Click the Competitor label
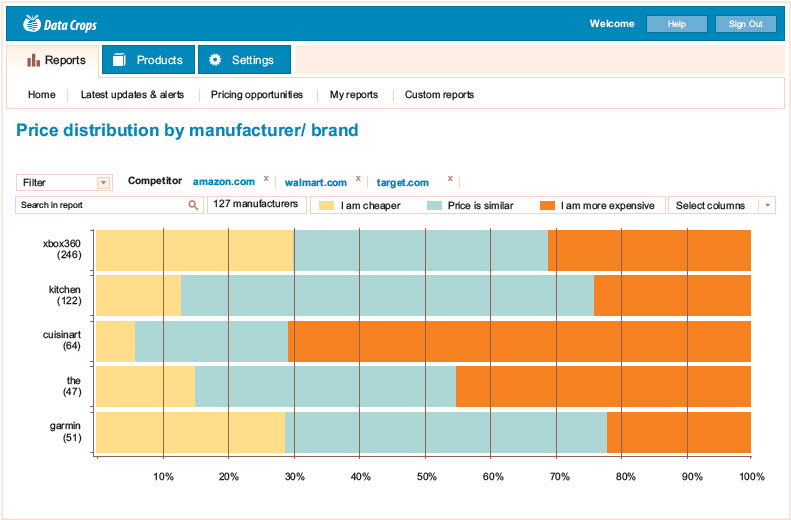Viewport: 791px width, 520px height. (155, 181)
